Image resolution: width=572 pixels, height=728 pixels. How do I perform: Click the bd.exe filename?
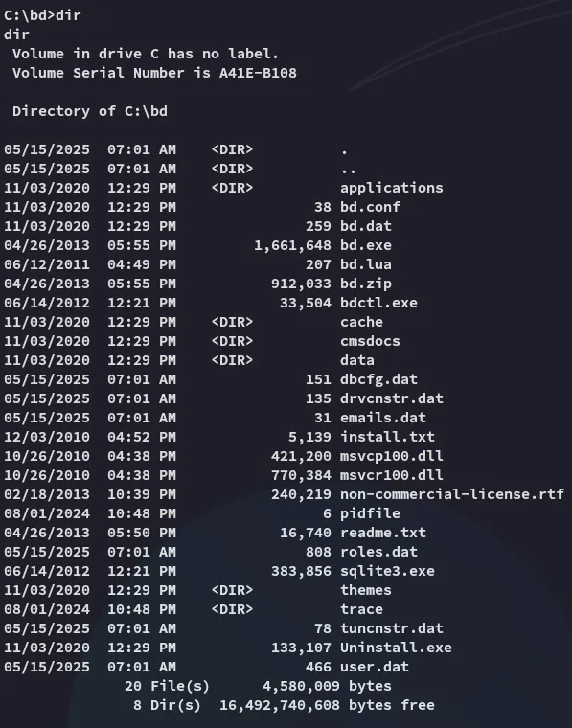366,245
